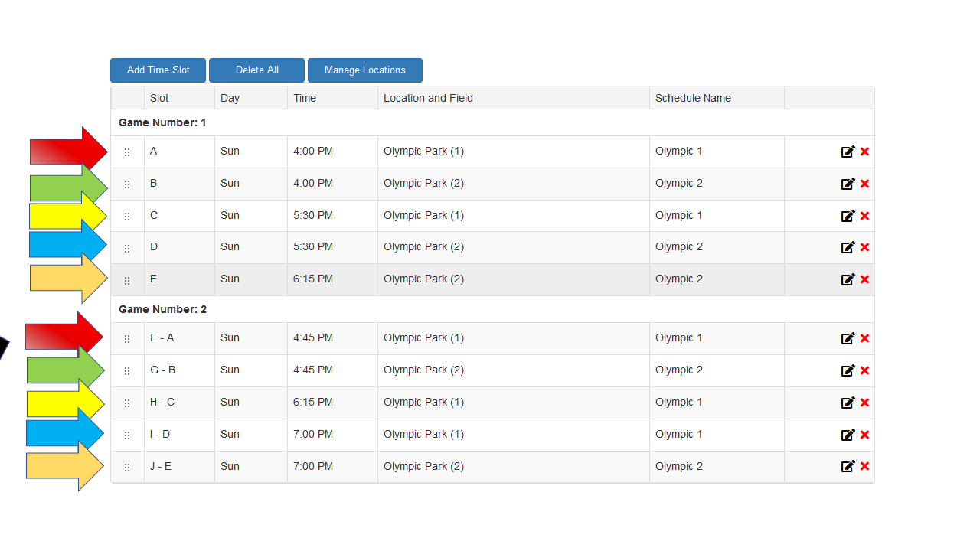
Task: Edit time slot F - A
Action: coord(848,338)
